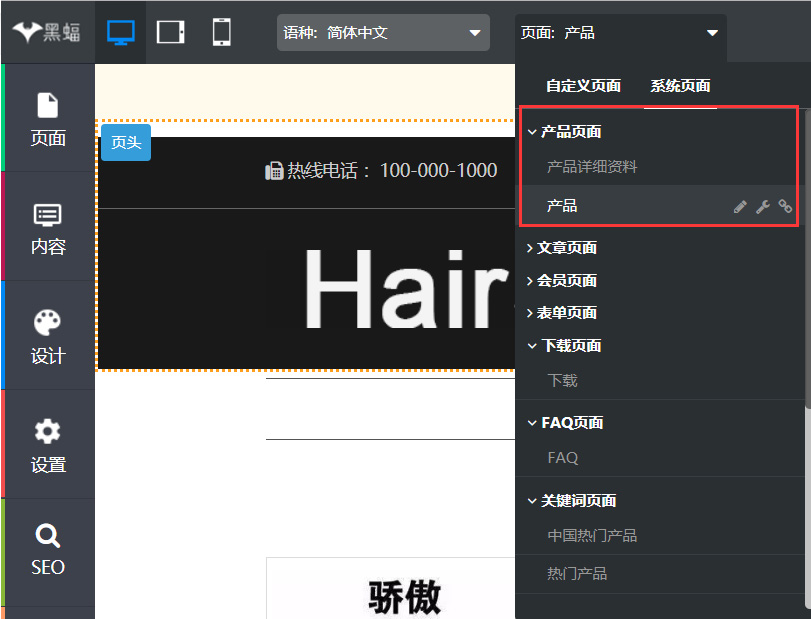Open the 页面 sidebar panel
811x619 pixels.
[48, 118]
